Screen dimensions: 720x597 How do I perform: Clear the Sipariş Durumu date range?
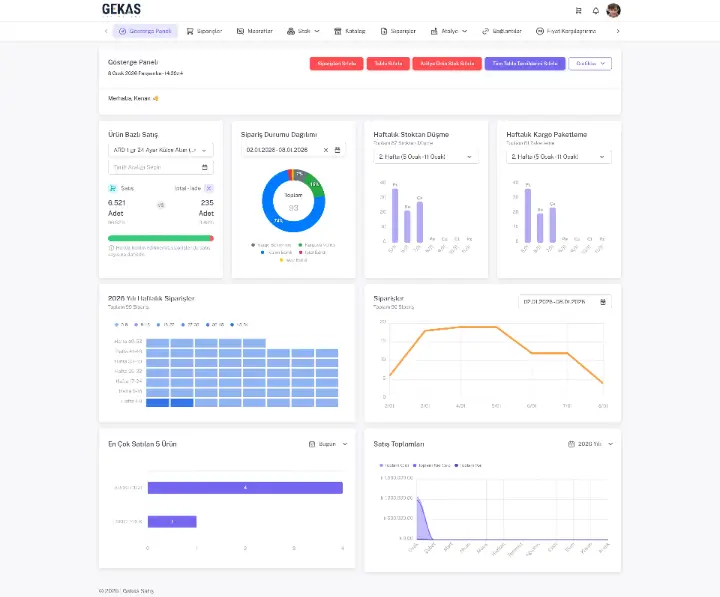[325, 150]
